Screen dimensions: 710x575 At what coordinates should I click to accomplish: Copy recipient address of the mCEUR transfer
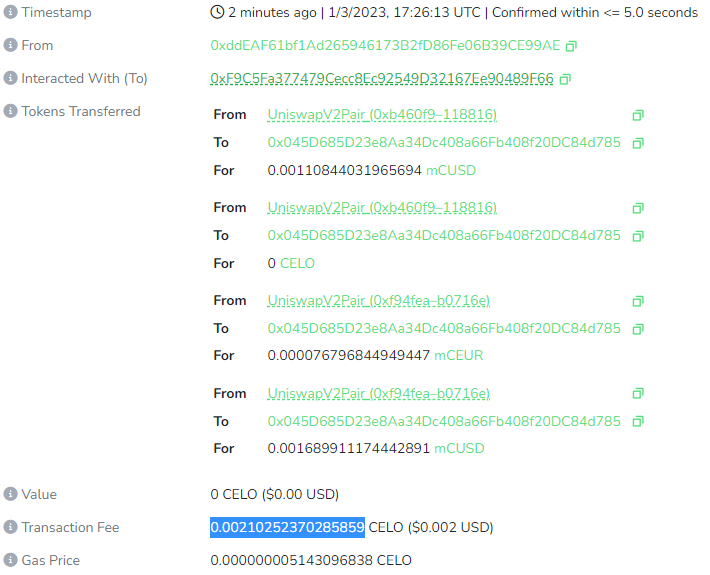pos(638,329)
